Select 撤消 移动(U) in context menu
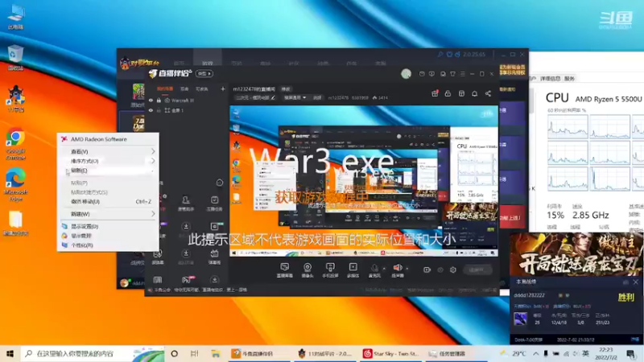Screen dimensions: 644x362 108,202
